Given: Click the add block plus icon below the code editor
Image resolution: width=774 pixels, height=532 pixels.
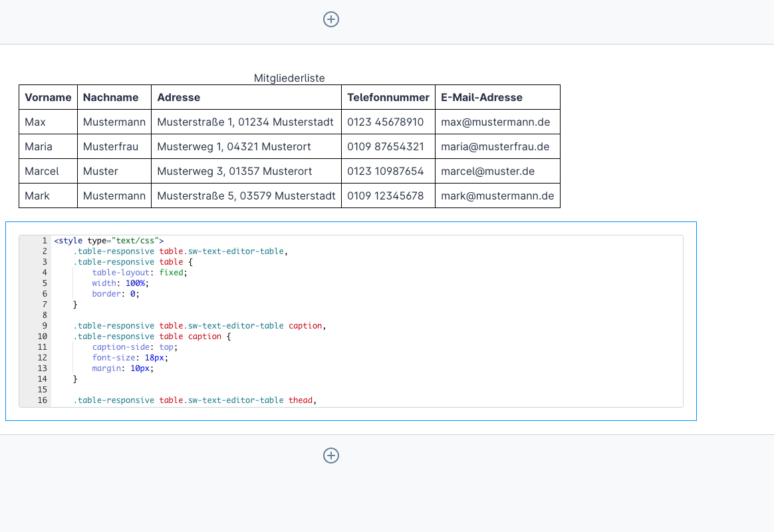Looking at the screenshot, I should point(331,456).
